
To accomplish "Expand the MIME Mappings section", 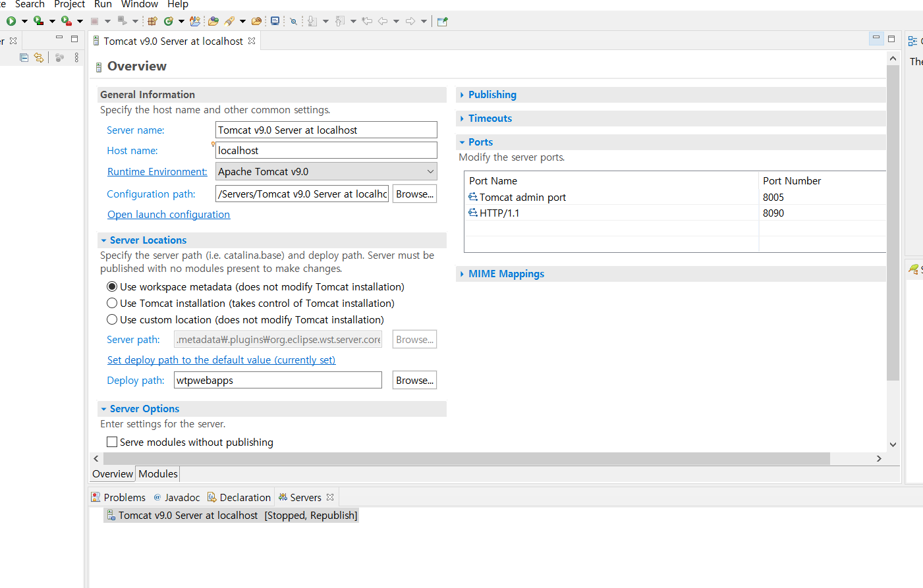I will pos(462,274).
